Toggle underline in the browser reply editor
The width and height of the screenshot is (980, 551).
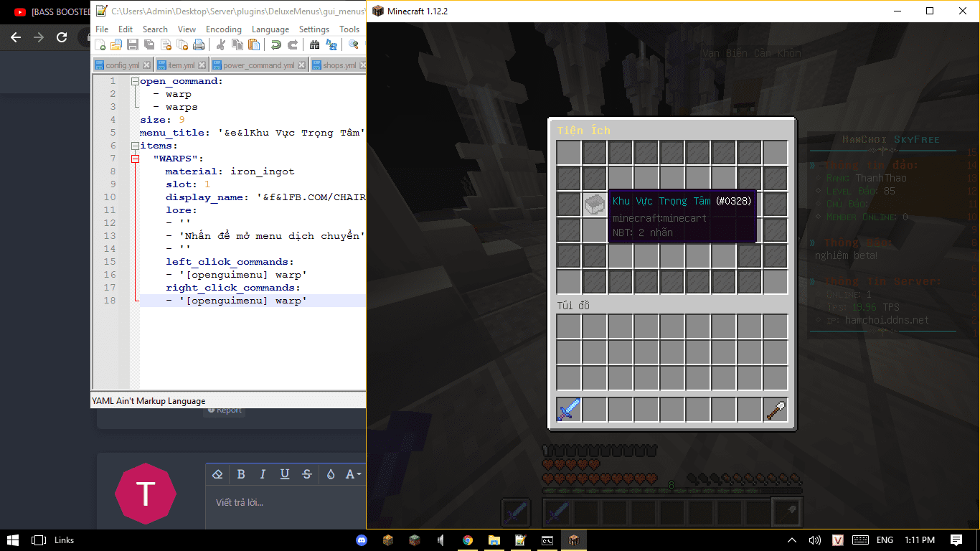pos(285,474)
